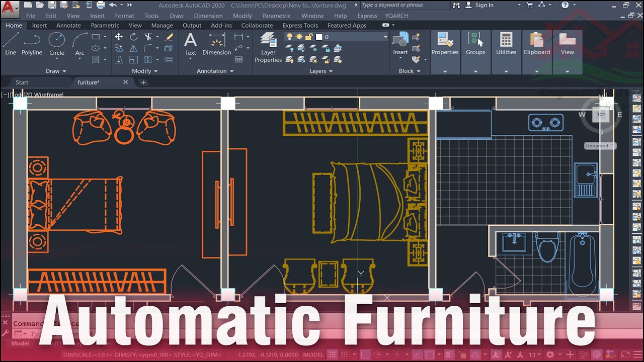Select the Dimension tool
Screen dimensions: 644x362
tap(216, 44)
